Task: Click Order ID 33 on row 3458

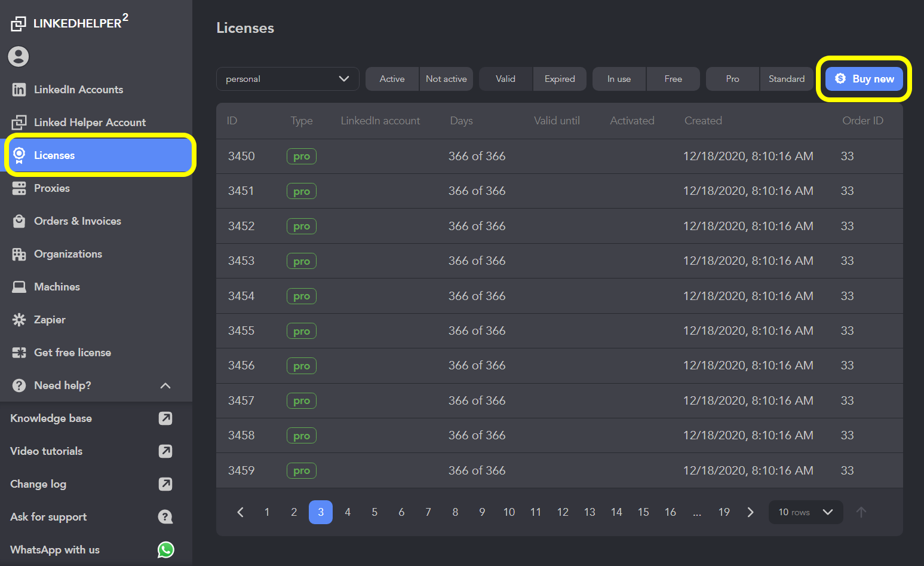Action: [848, 436]
